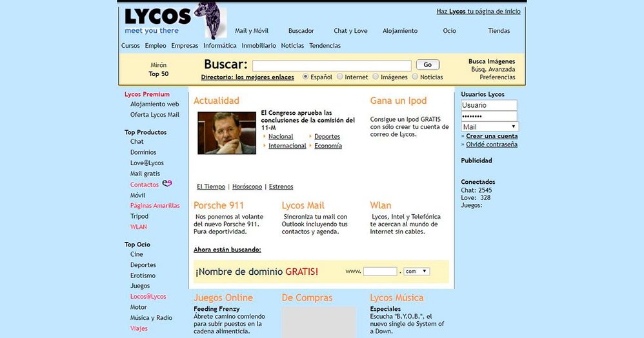The height and width of the screenshot is (338, 644).
Task: Open the Porsche 911 article heading
Action: pos(219,205)
